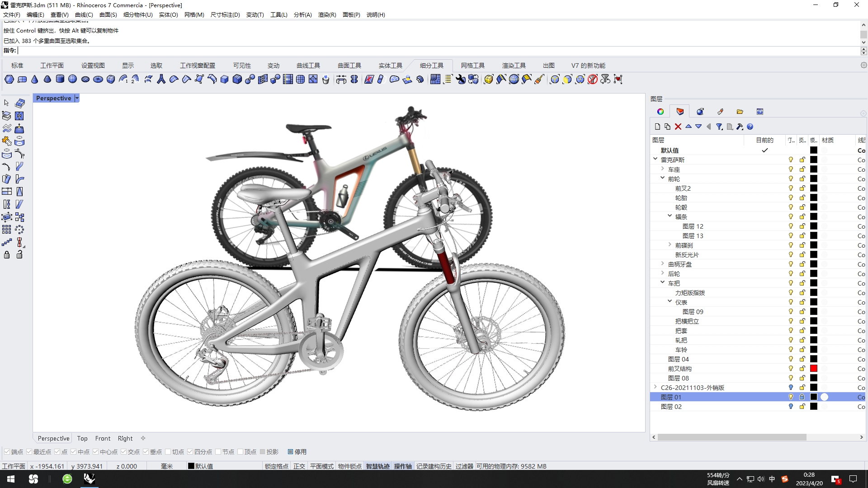Open the hammer tools icon in layers panel
Viewport: 868px width, 488px height.
[740, 127]
